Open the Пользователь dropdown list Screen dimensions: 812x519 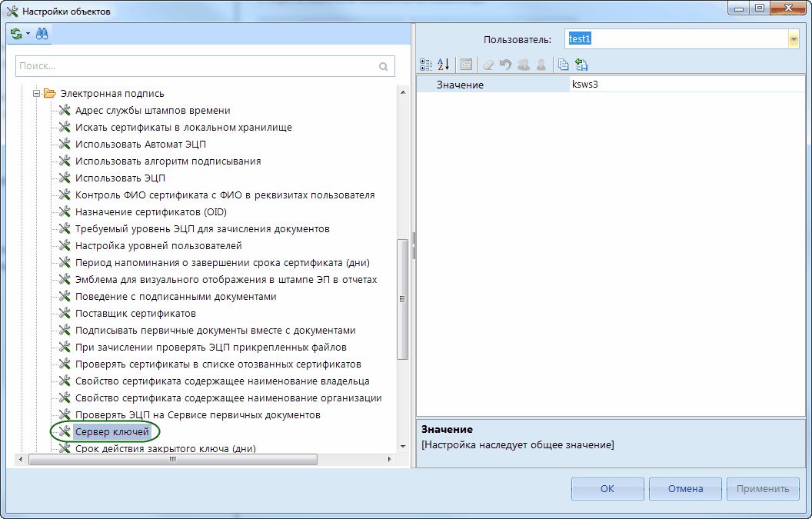pyautogui.click(x=793, y=39)
